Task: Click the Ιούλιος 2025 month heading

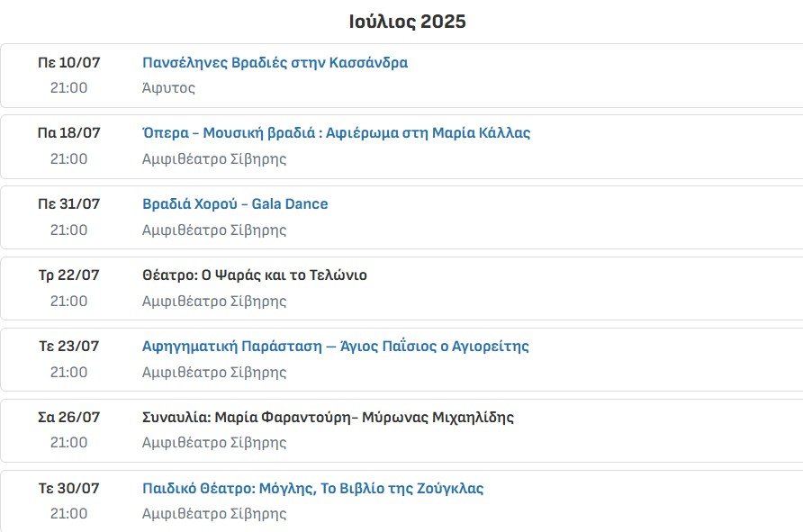Action: [407, 22]
